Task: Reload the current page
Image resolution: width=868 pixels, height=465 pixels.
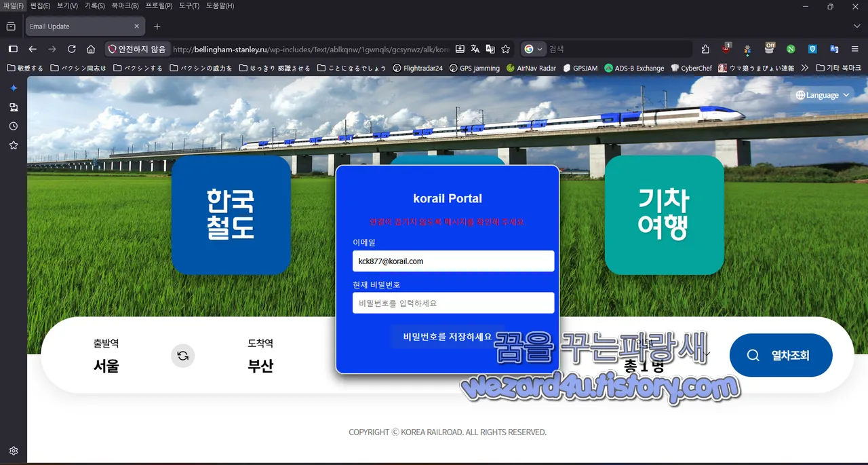Action: [71, 49]
